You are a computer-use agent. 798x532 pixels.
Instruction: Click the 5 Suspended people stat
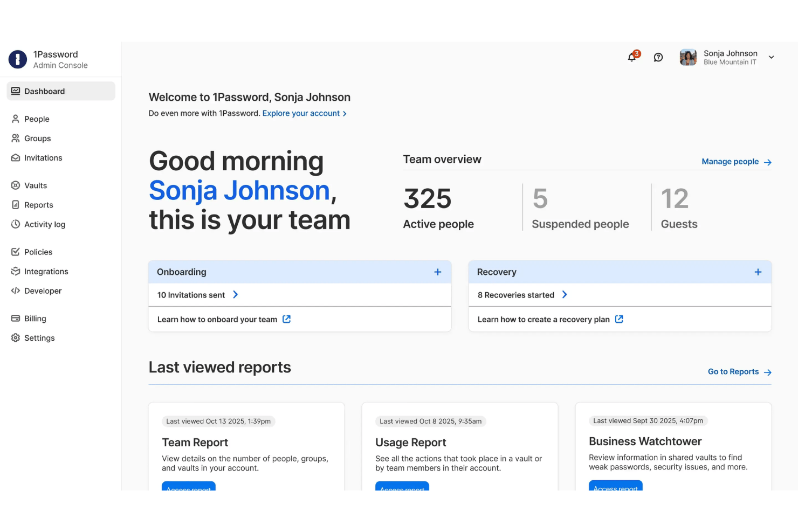[x=580, y=208]
